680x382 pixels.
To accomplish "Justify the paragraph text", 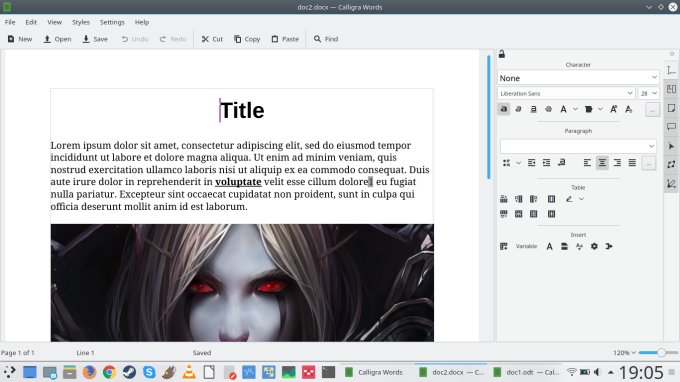I will click(632, 163).
